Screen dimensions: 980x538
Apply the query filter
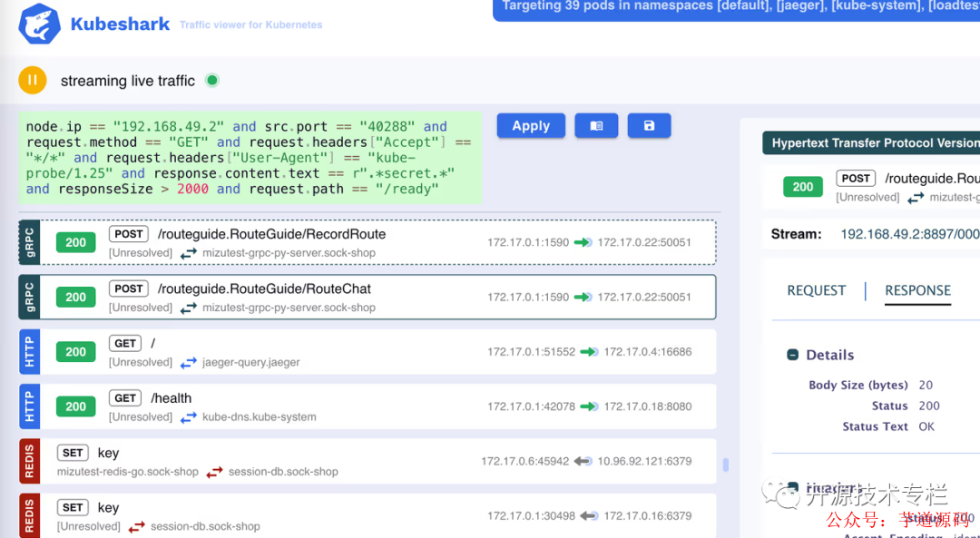531,125
